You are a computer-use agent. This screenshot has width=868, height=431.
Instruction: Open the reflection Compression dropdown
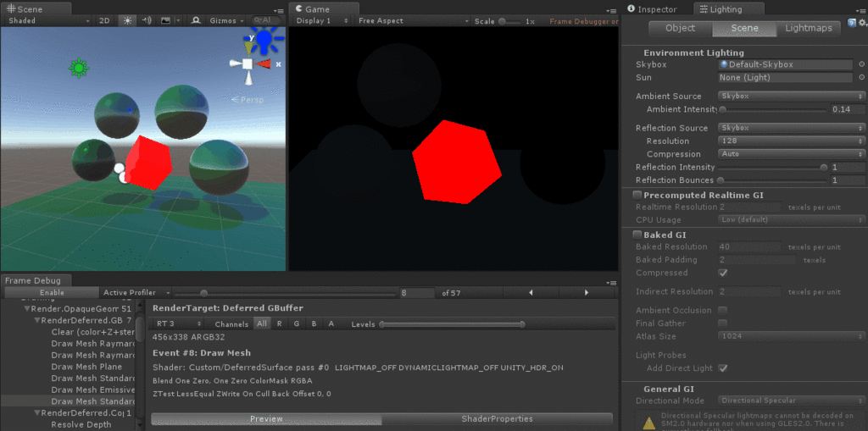click(x=792, y=154)
